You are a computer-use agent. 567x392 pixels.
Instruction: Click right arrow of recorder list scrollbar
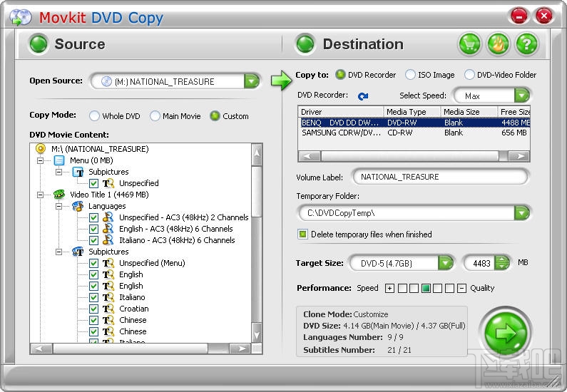pyautogui.click(x=519, y=156)
